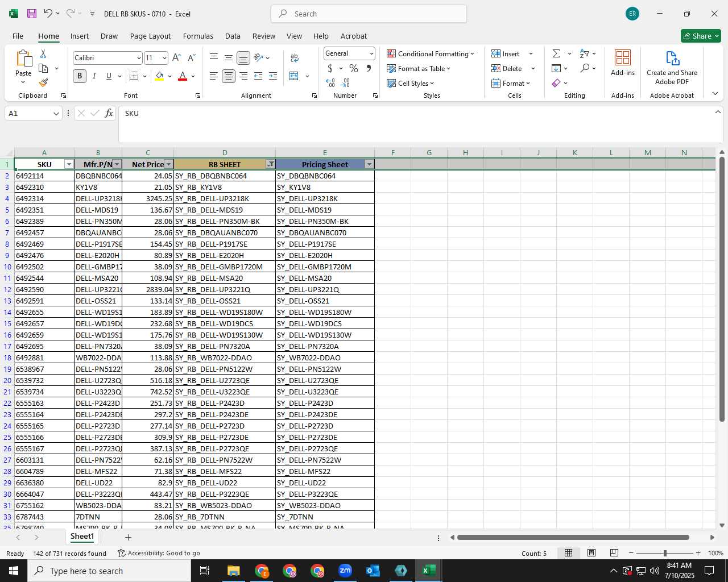
Task: Click the Increase Decimal icon
Action: coord(330,83)
